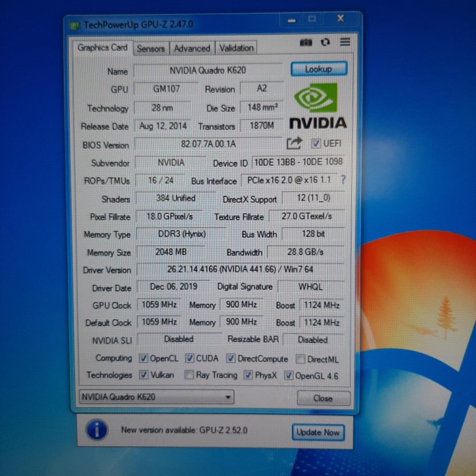Toggle the DirectML checkbox
This screenshot has height=476, width=476.
pyautogui.click(x=301, y=359)
